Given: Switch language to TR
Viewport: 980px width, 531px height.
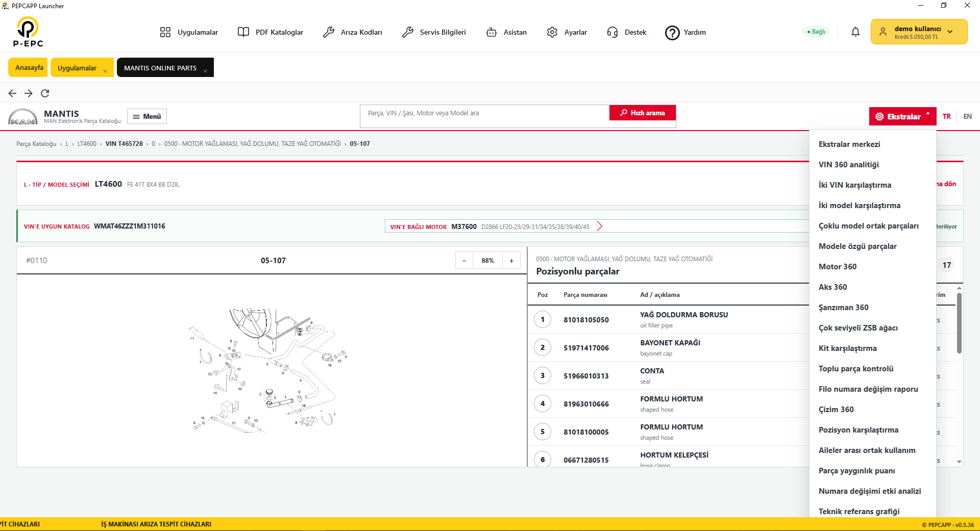Looking at the screenshot, I should (x=947, y=116).
